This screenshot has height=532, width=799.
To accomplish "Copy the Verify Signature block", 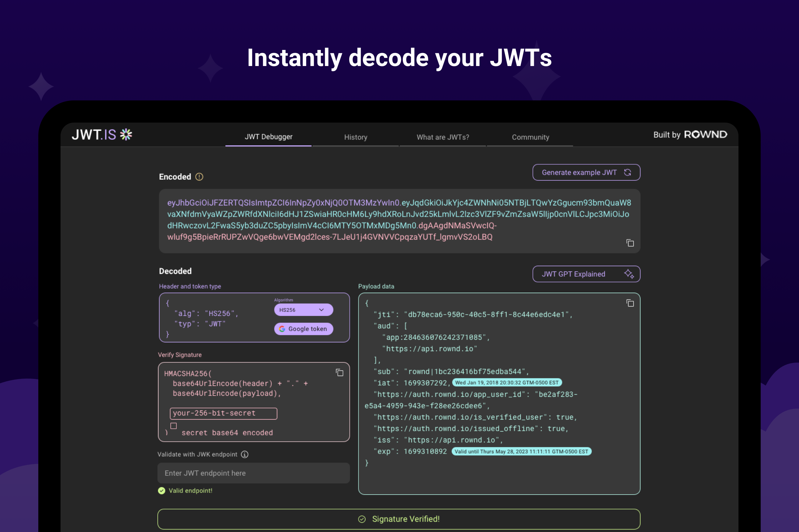I will click(x=339, y=373).
